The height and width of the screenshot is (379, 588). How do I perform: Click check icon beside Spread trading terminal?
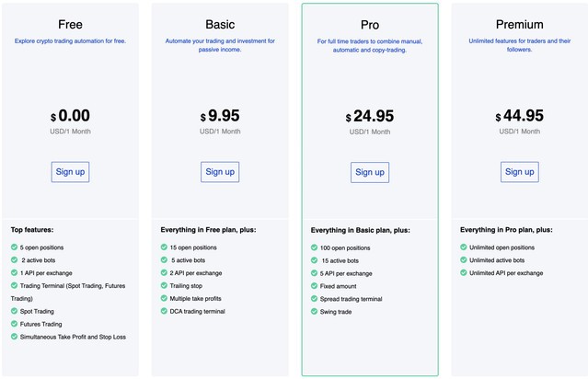(x=314, y=299)
